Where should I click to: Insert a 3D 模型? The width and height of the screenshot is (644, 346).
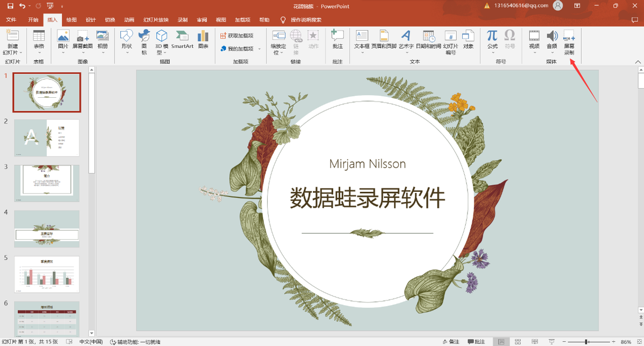click(x=161, y=42)
